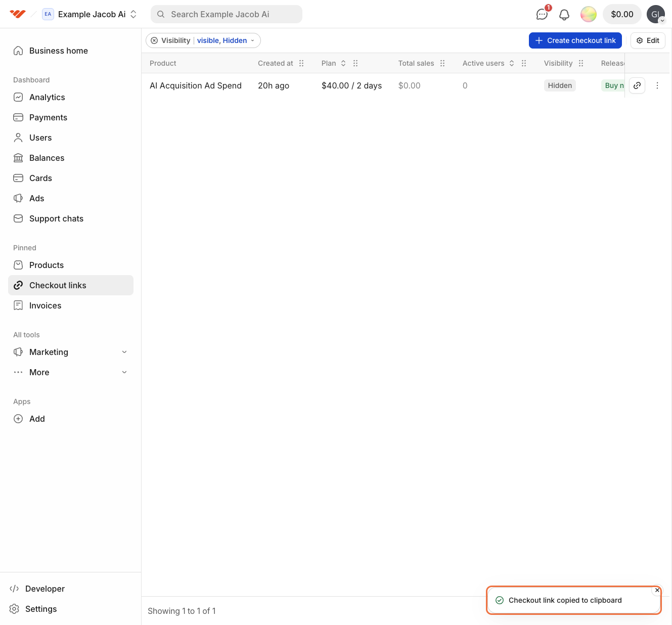
Task: Open the Developer section
Action: (71, 589)
